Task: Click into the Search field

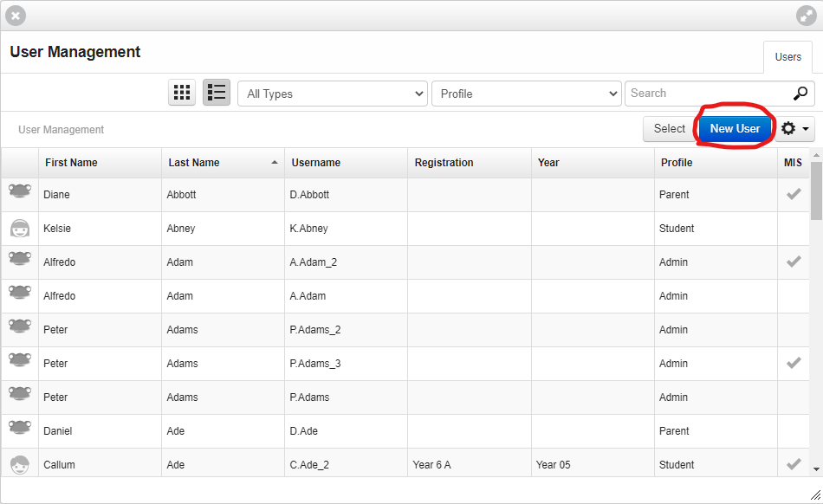Action: click(710, 94)
